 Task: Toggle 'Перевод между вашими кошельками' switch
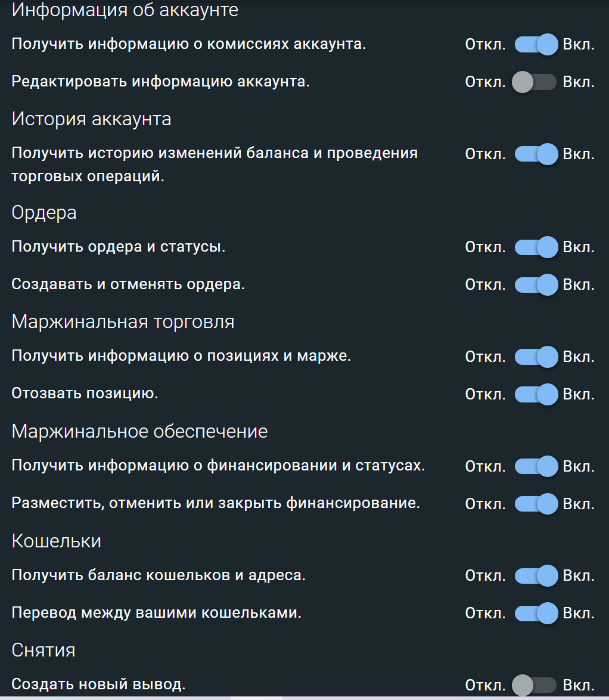(x=536, y=613)
